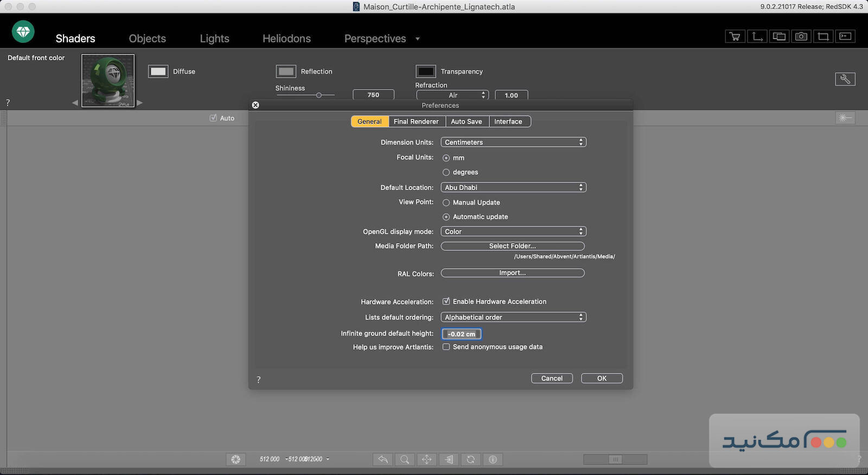This screenshot has width=868, height=475.
Task: Click the Transparency color swatch
Action: 426,71
